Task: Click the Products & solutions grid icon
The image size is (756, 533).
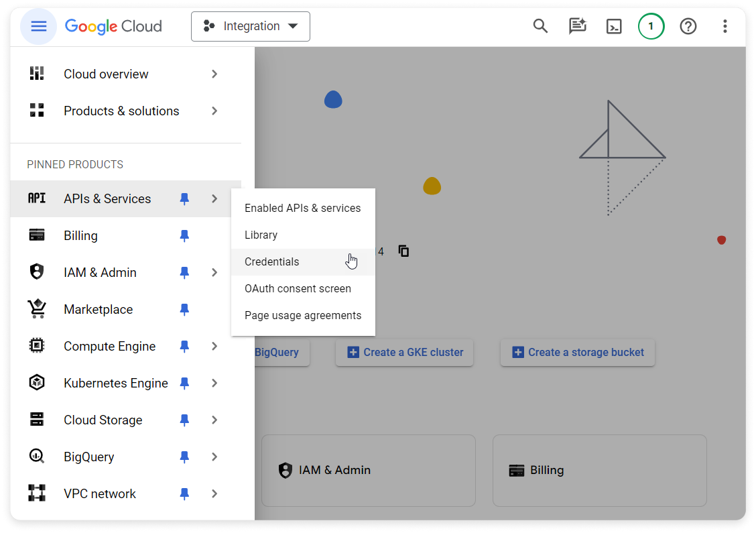Action: point(37,111)
